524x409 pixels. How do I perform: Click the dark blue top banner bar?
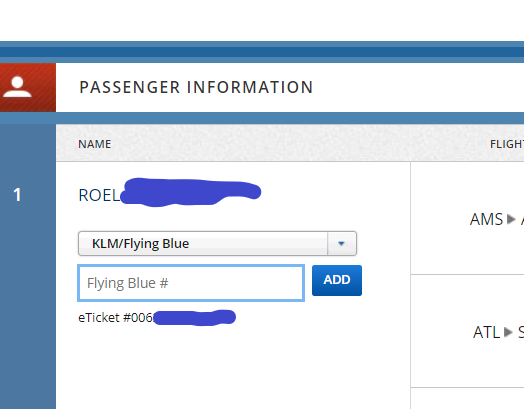click(262, 52)
